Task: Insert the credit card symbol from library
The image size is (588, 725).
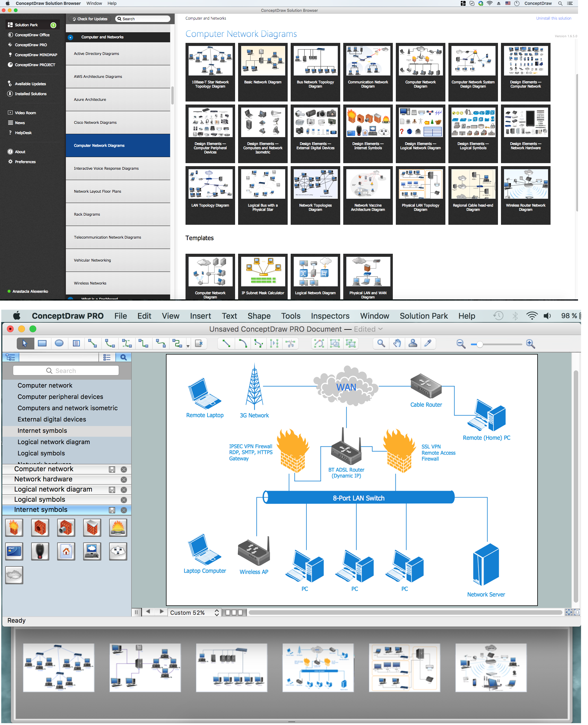Action: click(14, 551)
